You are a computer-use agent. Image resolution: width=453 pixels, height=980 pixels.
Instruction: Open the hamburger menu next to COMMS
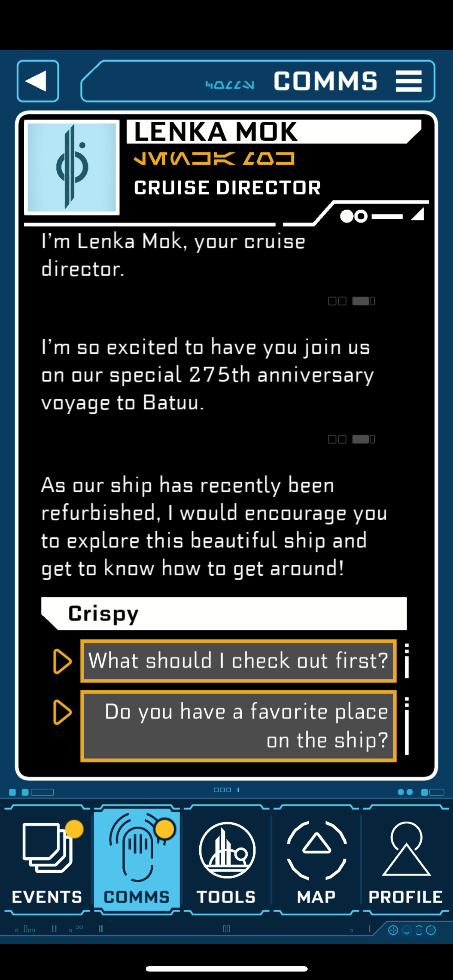[x=409, y=81]
